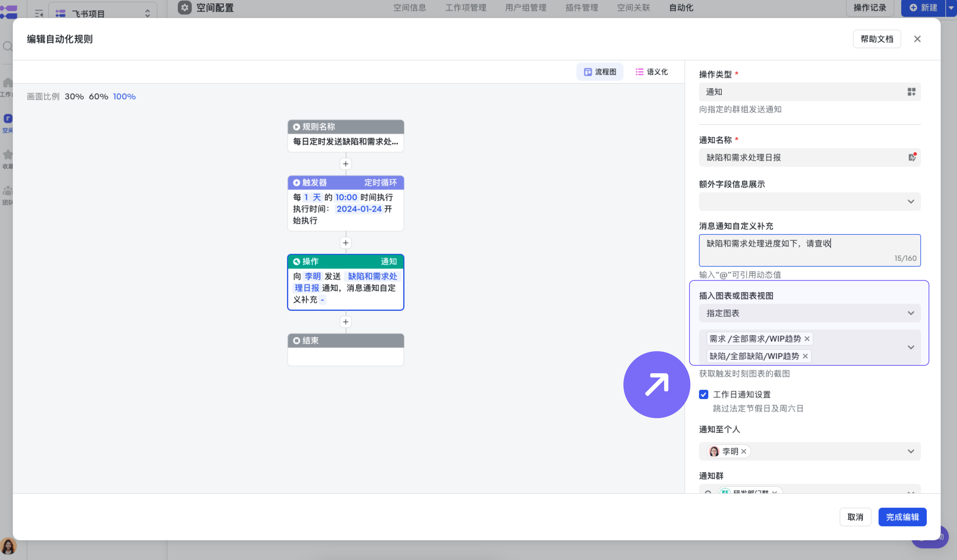Switch to the 流程图 view tab

[x=600, y=72]
